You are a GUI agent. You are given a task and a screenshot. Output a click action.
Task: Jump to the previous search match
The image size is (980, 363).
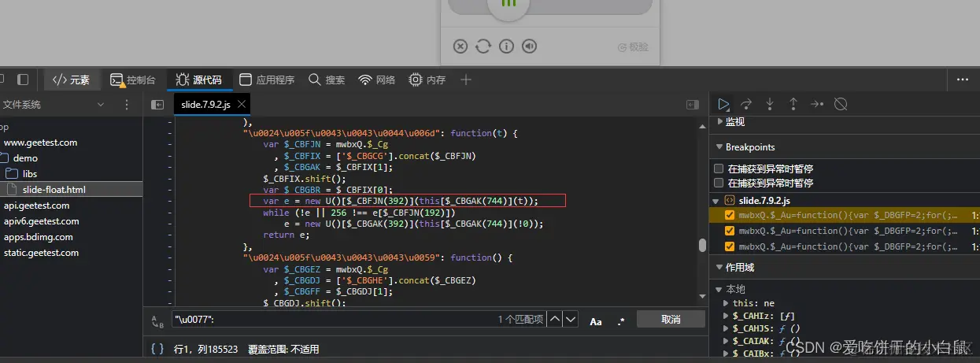tap(555, 320)
